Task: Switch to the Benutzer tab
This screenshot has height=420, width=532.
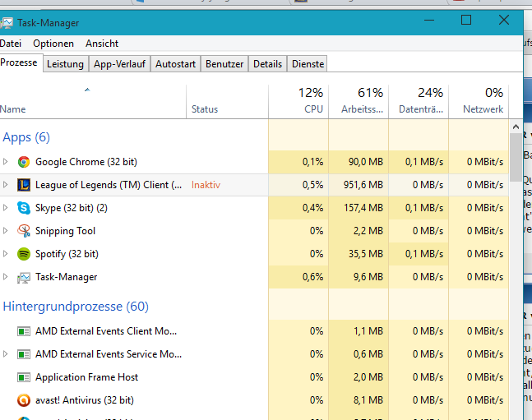Action: click(224, 64)
